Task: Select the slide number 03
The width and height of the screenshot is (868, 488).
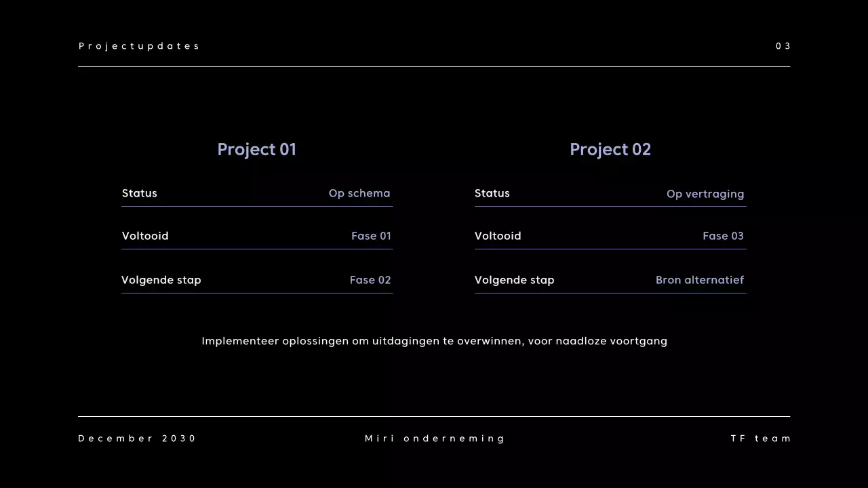Action: 783,46
